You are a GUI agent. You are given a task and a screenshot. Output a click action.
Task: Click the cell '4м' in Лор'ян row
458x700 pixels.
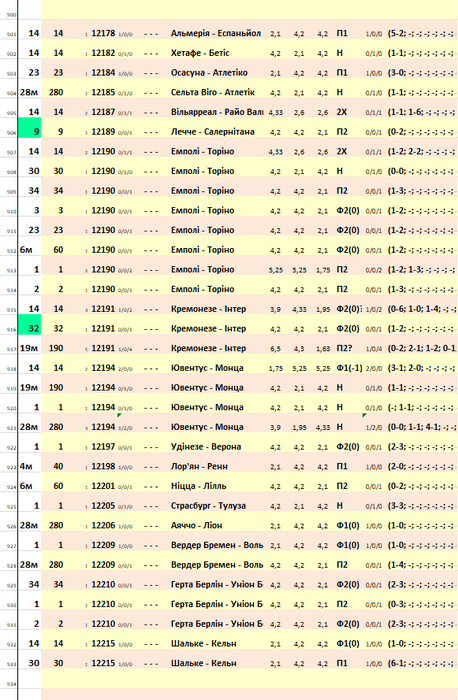pyautogui.click(x=26, y=467)
